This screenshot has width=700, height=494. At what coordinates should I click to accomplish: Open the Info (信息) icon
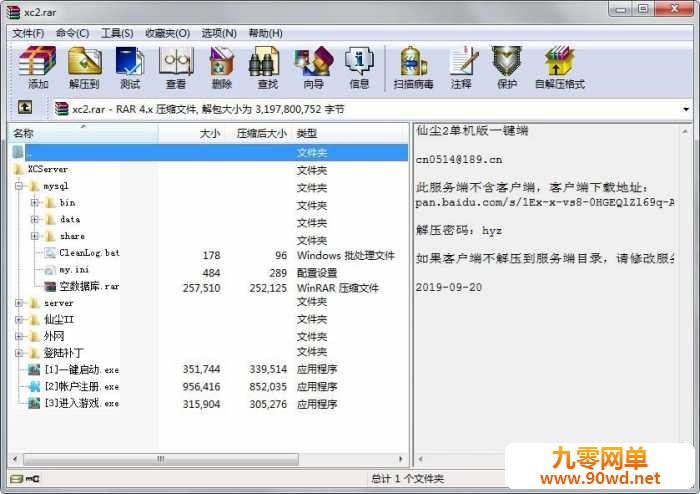tap(359, 62)
